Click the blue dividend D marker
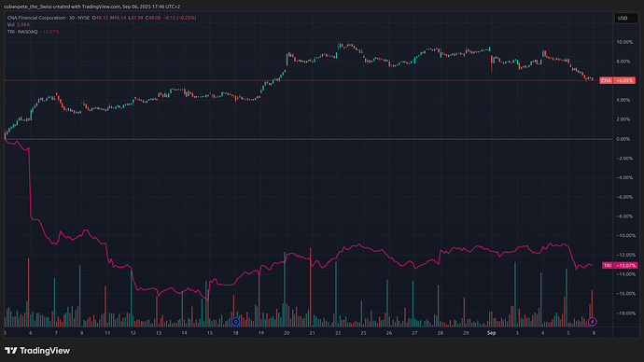The width and height of the screenshot is (644, 362). (x=235, y=321)
